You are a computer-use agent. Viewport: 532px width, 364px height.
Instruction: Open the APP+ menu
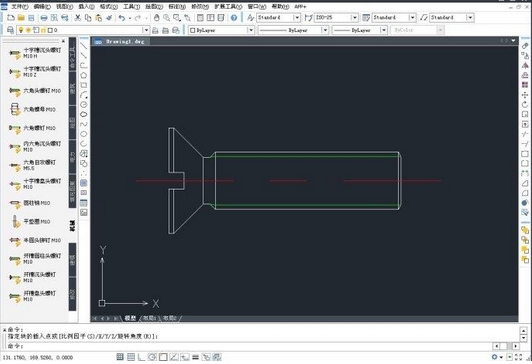pyautogui.click(x=300, y=6)
